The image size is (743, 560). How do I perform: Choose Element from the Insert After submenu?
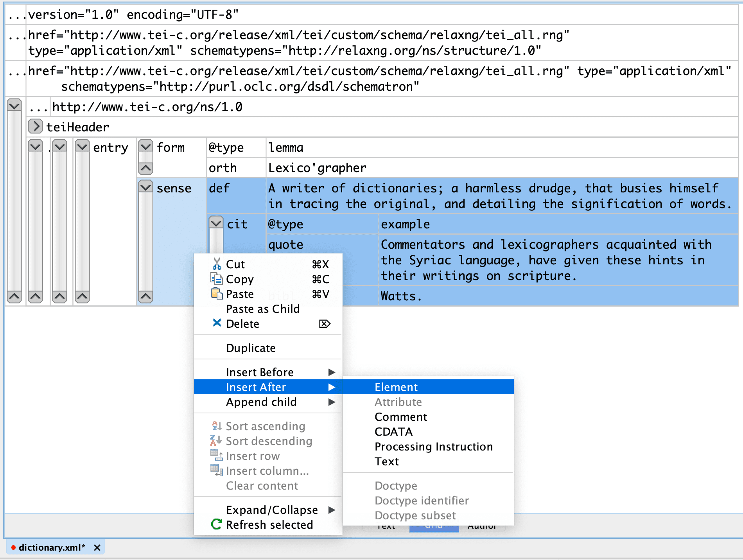(x=396, y=387)
